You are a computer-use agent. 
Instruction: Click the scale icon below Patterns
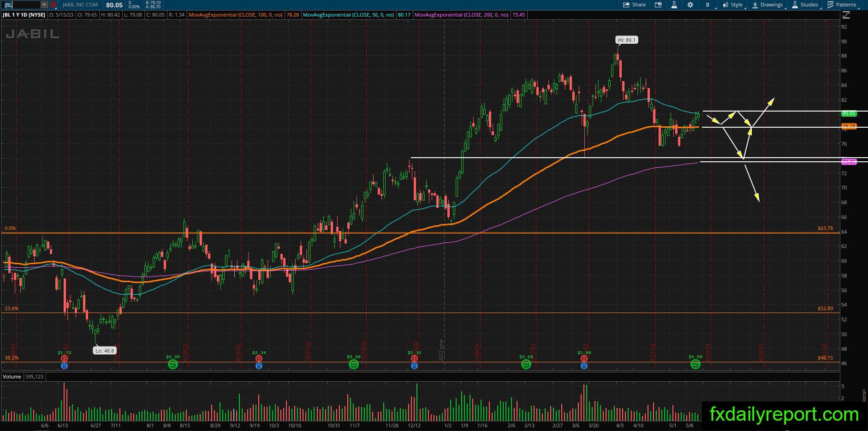click(x=846, y=15)
